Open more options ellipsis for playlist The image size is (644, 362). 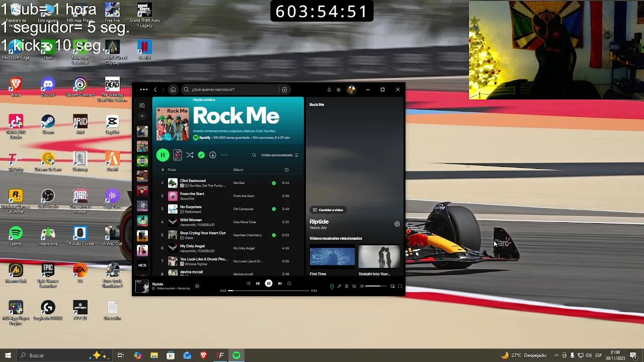point(224,155)
